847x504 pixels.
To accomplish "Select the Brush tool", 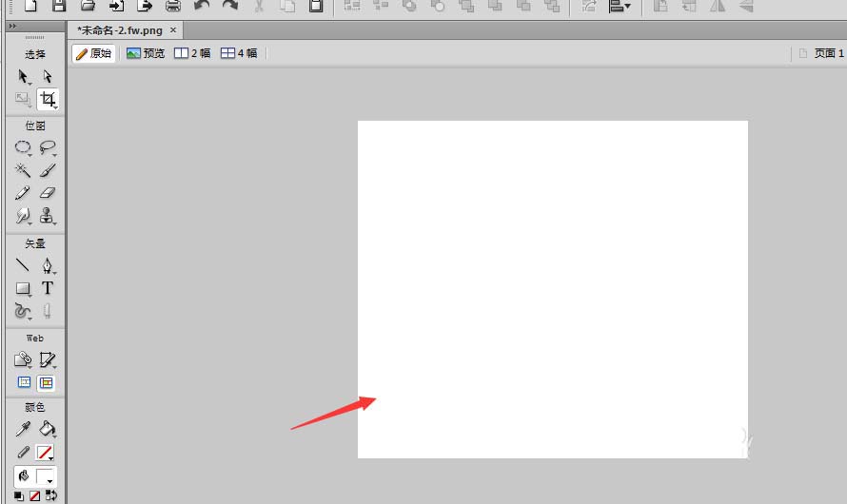I will [x=48, y=170].
